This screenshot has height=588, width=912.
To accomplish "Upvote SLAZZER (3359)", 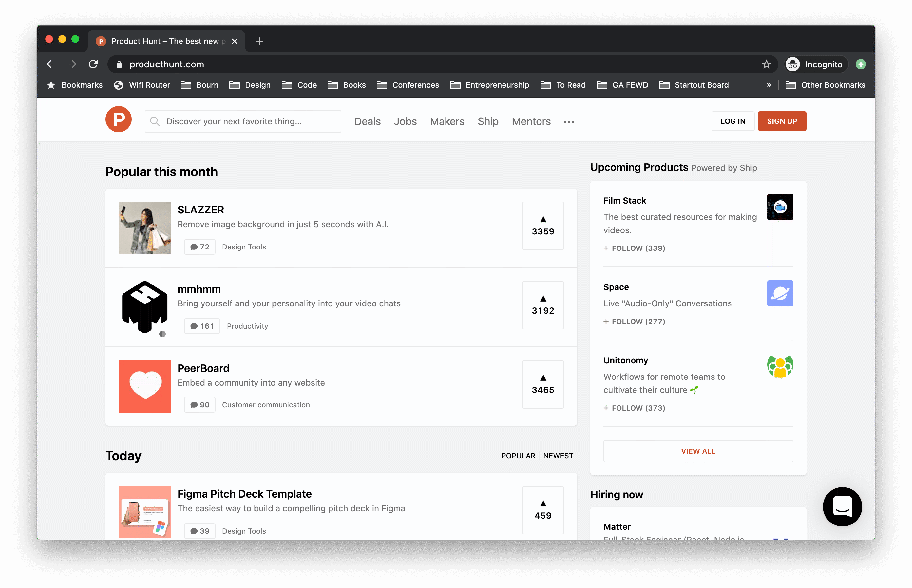I will 543,226.
